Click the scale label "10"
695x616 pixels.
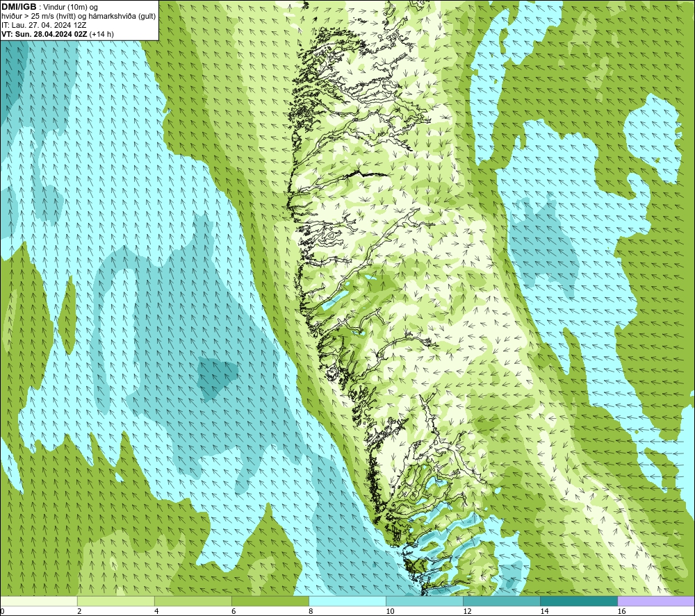(x=390, y=612)
